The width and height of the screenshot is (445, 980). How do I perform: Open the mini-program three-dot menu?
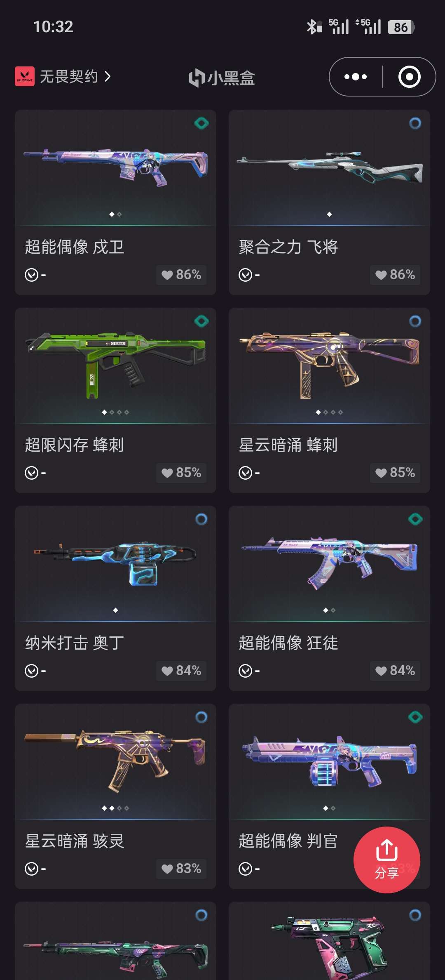[356, 77]
